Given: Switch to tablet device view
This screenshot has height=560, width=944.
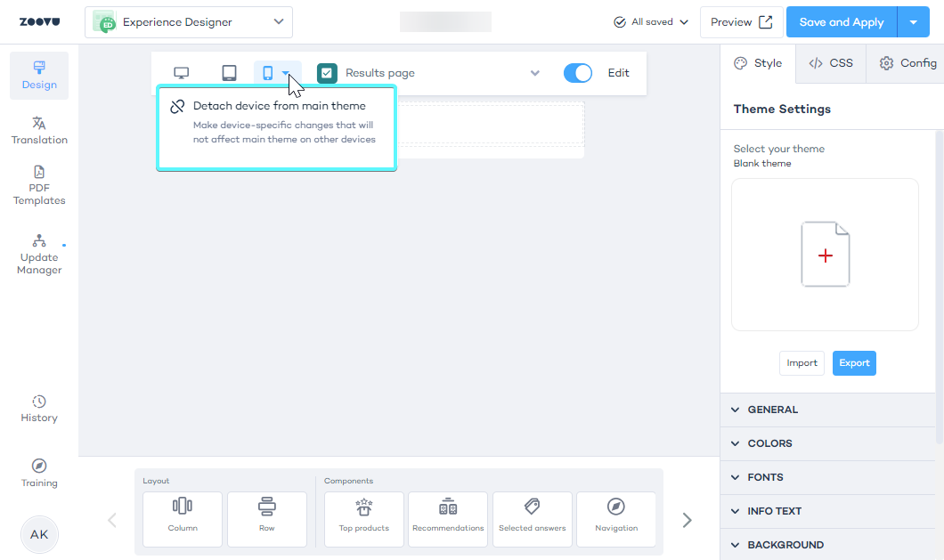Looking at the screenshot, I should pyautogui.click(x=229, y=73).
